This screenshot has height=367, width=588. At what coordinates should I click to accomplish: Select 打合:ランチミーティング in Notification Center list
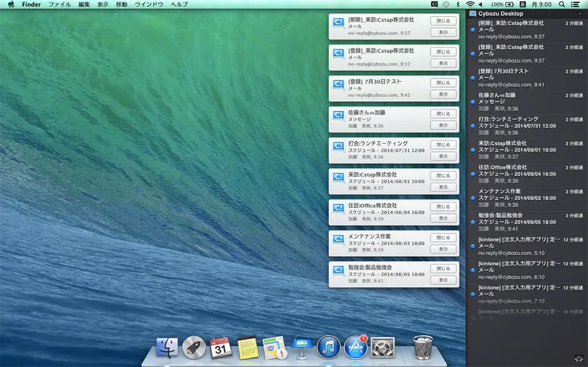tap(527, 126)
